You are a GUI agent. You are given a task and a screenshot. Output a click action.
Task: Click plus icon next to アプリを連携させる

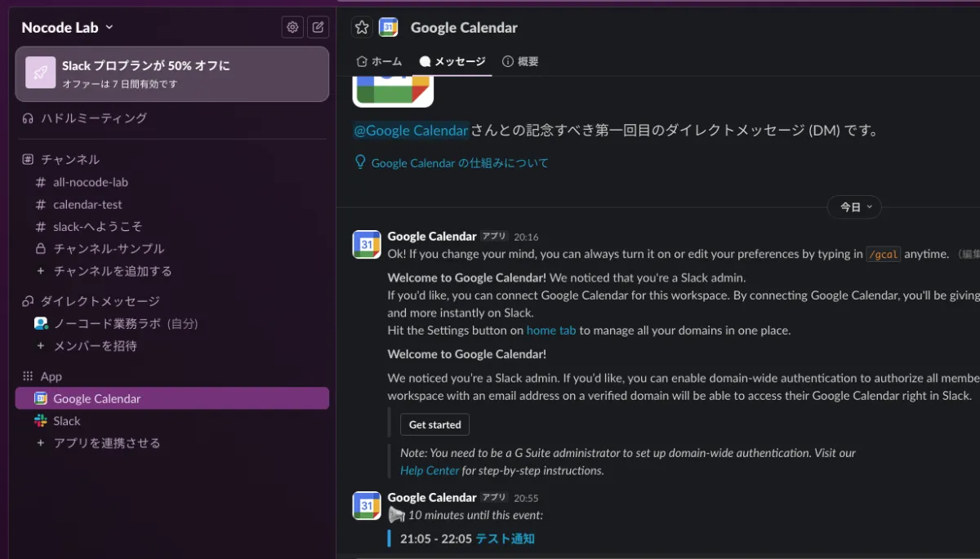41,442
